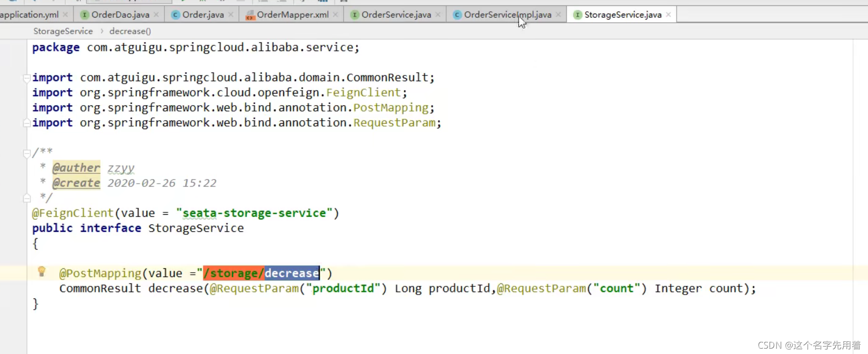Click the decrease method name
The width and height of the screenshot is (868, 354).
point(175,288)
